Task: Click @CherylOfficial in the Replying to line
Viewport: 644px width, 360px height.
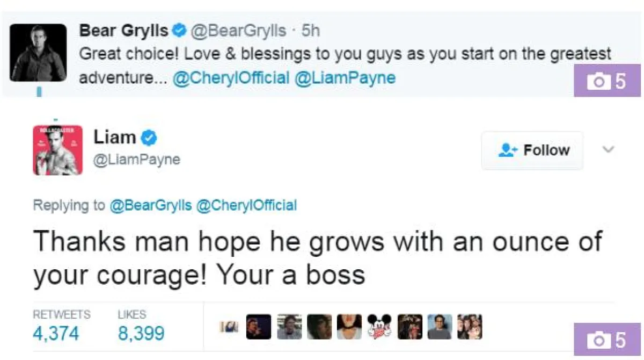Action: (x=247, y=205)
